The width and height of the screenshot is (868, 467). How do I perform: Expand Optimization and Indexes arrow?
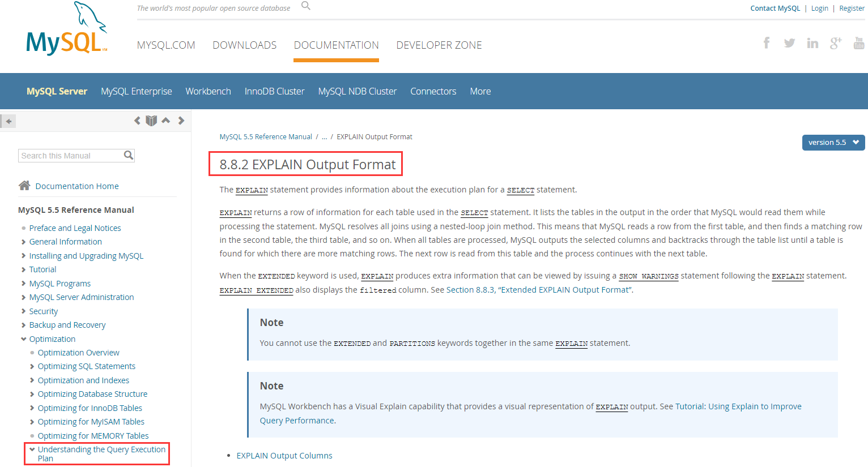pyautogui.click(x=32, y=380)
